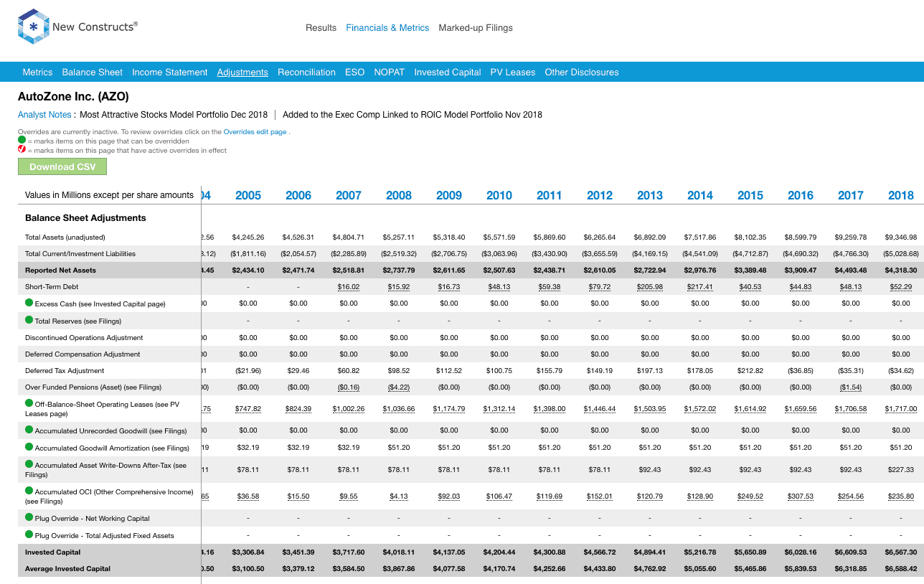This screenshot has width=924, height=584.
Task: Go to the Other Disclosures section
Action: tap(582, 72)
